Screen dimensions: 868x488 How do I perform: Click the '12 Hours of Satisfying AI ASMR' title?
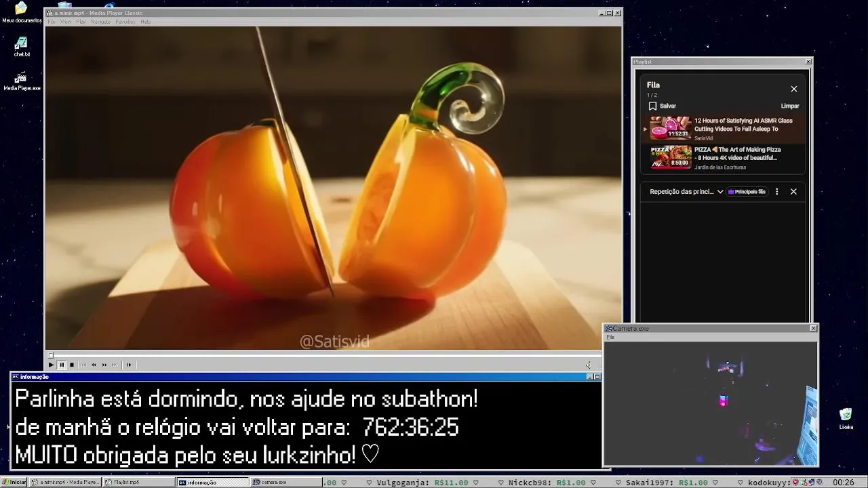743,125
